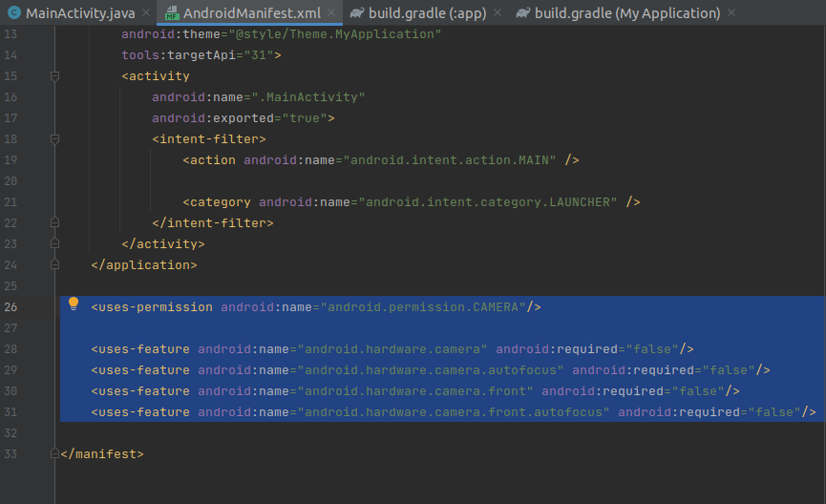Collapse the activity tag fold marker on line 15
This screenshot has height=504, width=826.
[54, 76]
